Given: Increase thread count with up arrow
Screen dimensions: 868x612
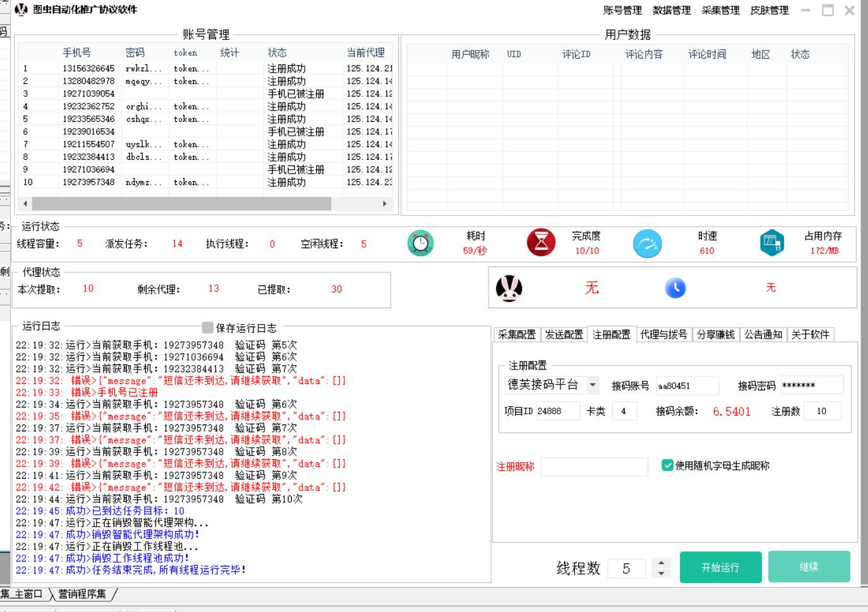Looking at the screenshot, I should click(661, 562).
